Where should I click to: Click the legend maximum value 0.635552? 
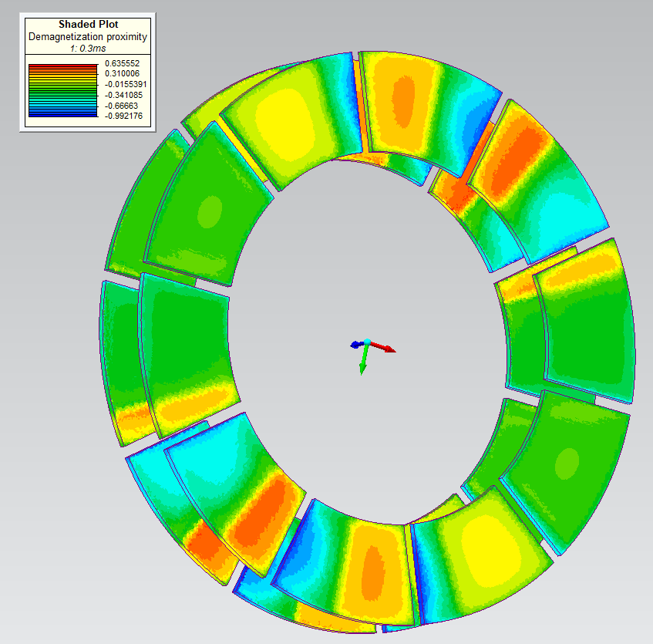(125, 65)
